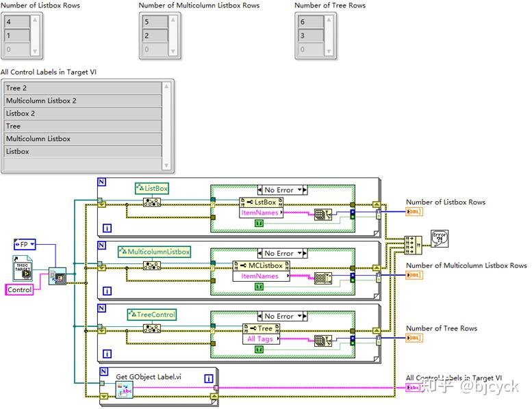Click the To More Specific Class node in MulticolumnListbox loop
Screen dimensions: 532x409
point(152,265)
